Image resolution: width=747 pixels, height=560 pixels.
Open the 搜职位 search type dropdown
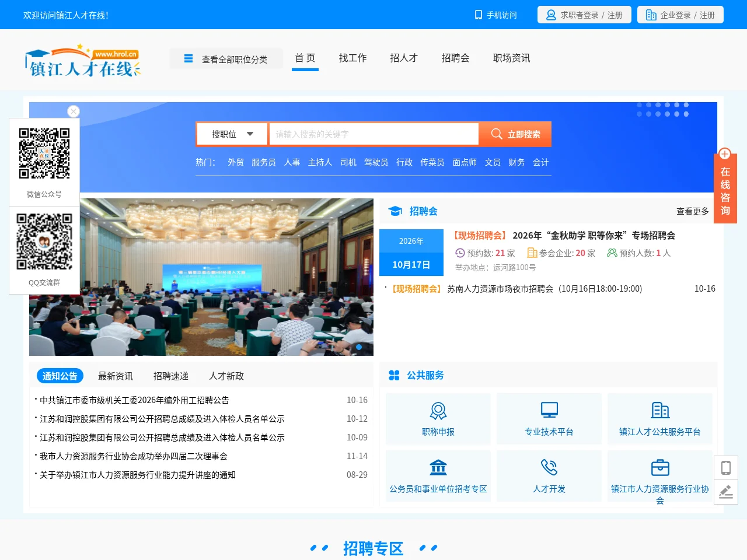[232, 134]
